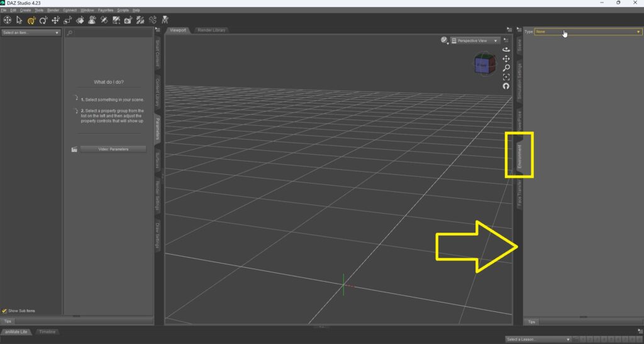This screenshot has height=344, width=644.
Task: Click the Tips button in Environment pane
Action: coord(531,322)
